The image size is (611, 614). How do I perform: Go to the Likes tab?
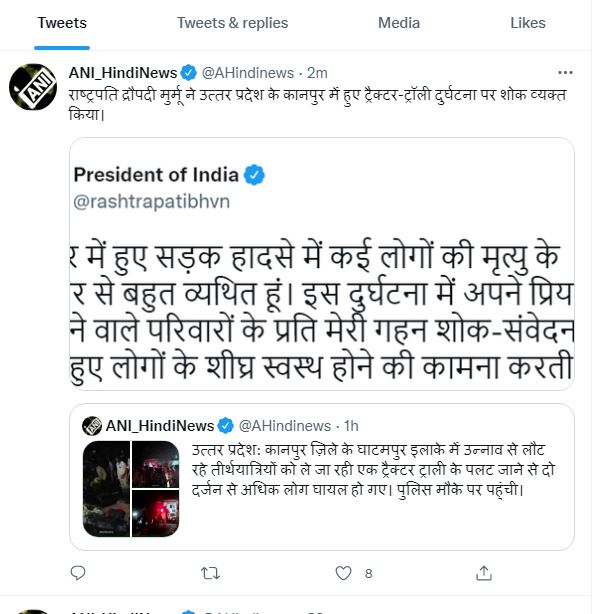pos(527,23)
